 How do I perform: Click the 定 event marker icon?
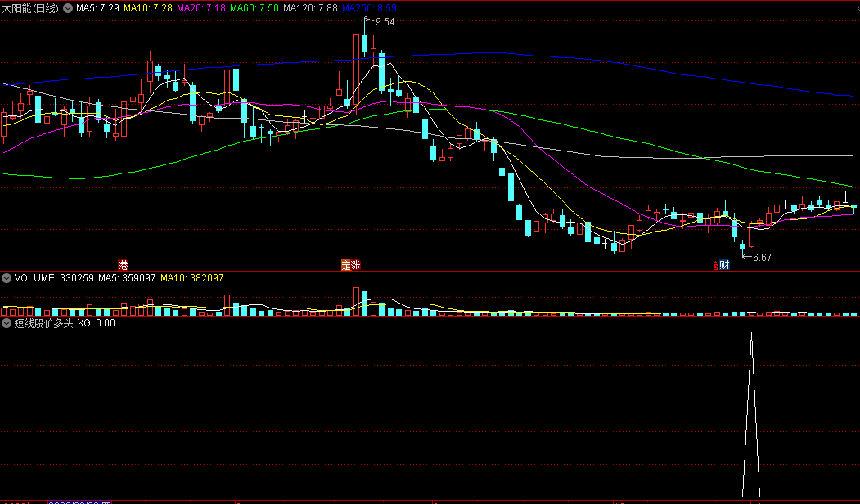coord(346,265)
